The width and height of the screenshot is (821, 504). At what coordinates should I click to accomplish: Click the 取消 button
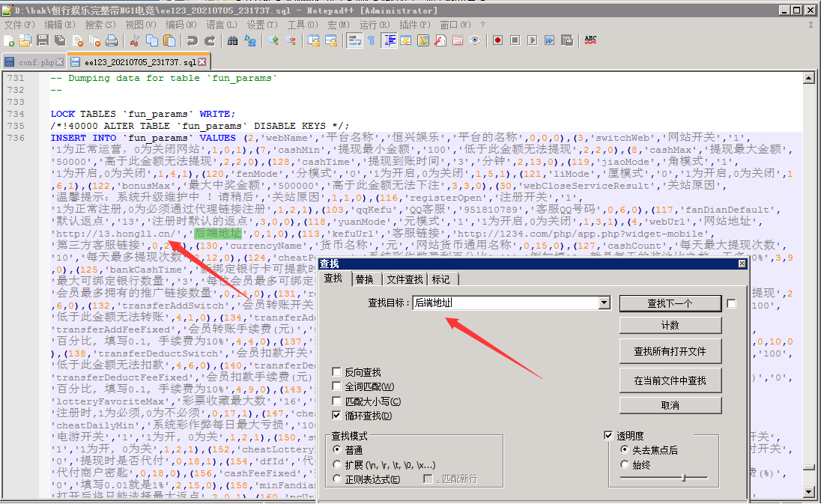pos(670,405)
